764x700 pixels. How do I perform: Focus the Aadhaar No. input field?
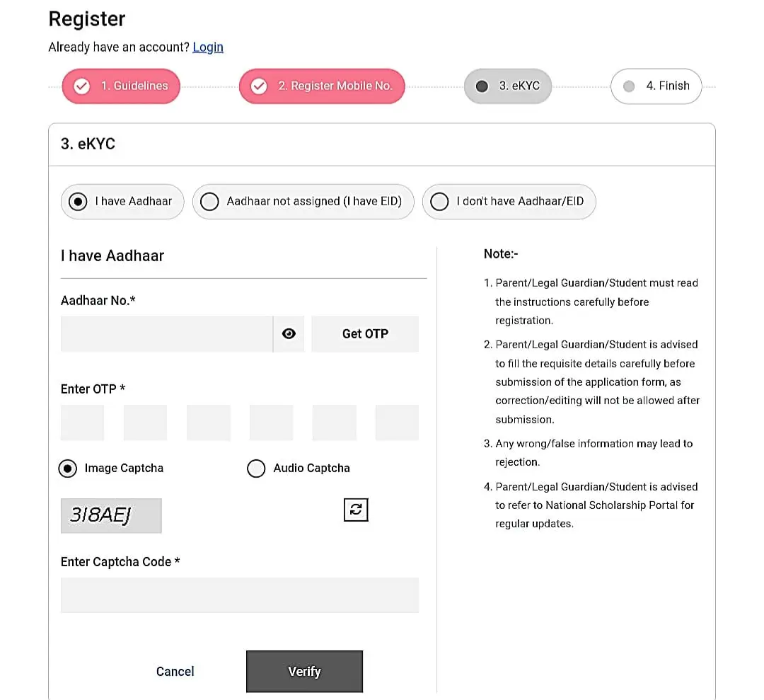click(x=166, y=334)
